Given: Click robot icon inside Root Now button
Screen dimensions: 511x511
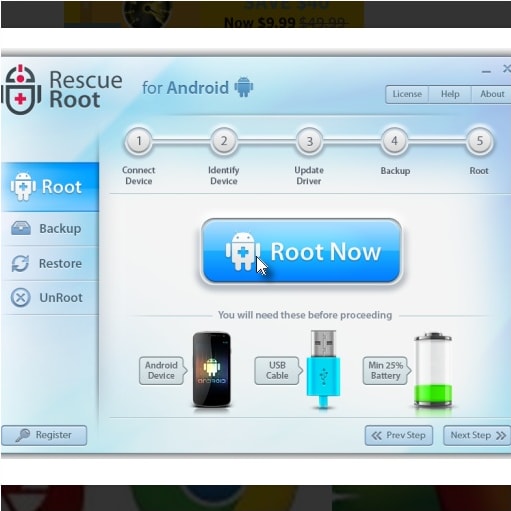Looking at the screenshot, I should pyautogui.click(x=243, y=251).
